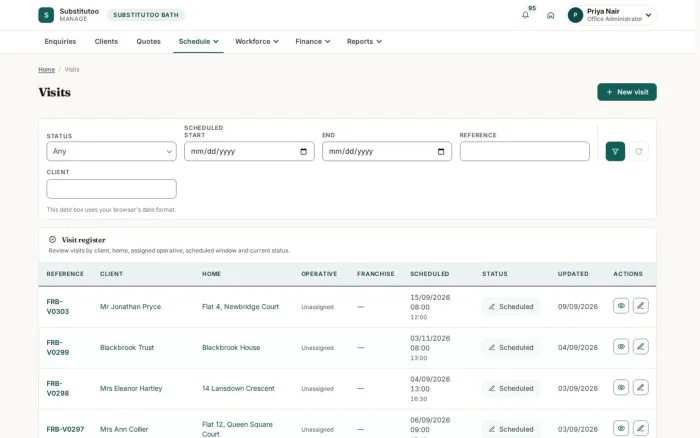Edit visit FRB-V0303 with the pencil icon
Screen dimensions: 700x438
tap(641, 306)
